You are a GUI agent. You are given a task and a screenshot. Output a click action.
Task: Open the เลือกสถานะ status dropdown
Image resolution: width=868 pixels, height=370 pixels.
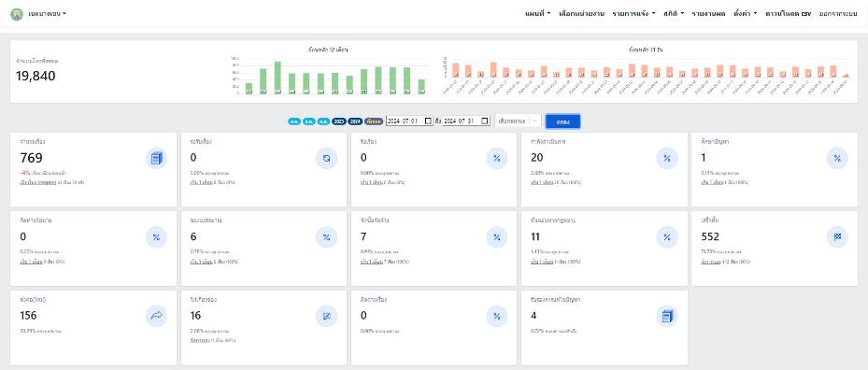coord(518,121)
